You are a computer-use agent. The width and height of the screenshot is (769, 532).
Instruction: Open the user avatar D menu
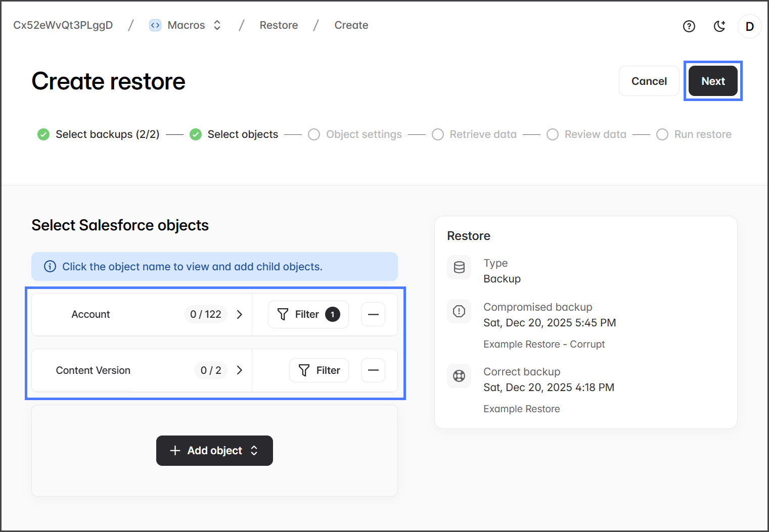(x=749, y=26)
